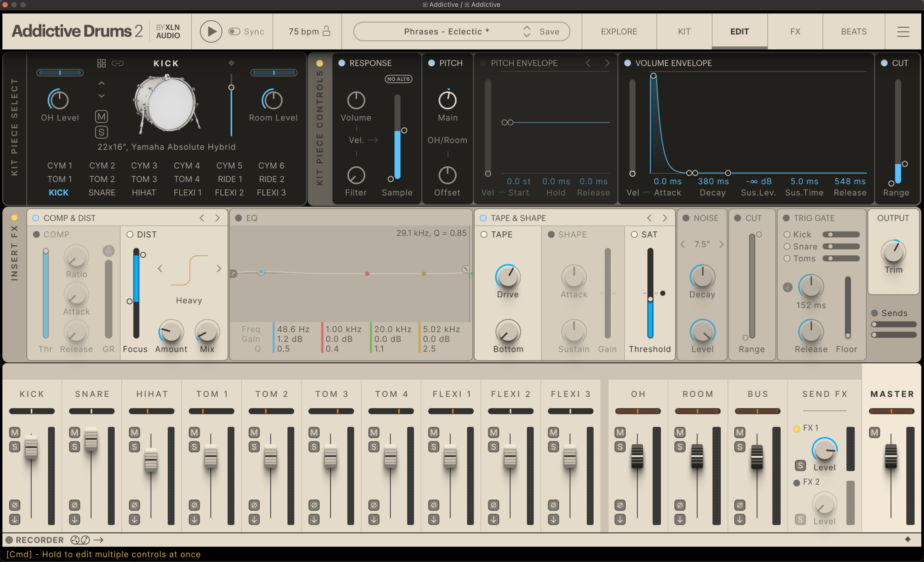Toggle the Sync switch

pos(234,31)
